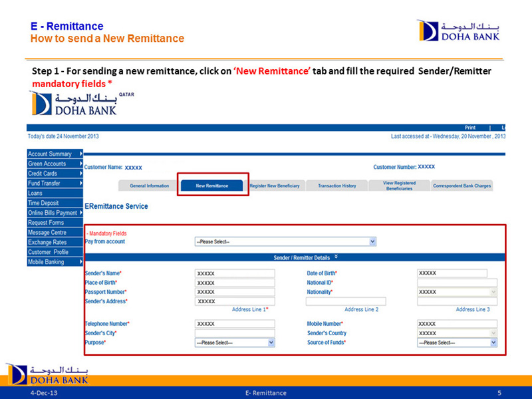Viewport: 532px width, 399px height.
Task: Click the Doha Bank Qatar logo
Action: 73,103
